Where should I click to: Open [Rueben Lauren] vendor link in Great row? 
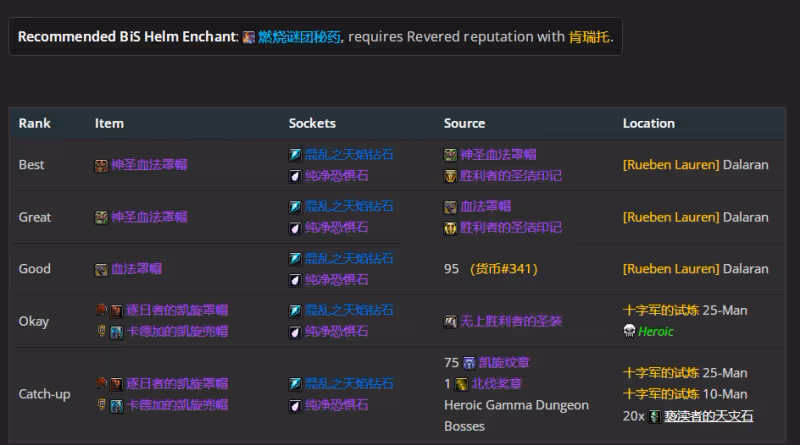click(x=670, y=217)
